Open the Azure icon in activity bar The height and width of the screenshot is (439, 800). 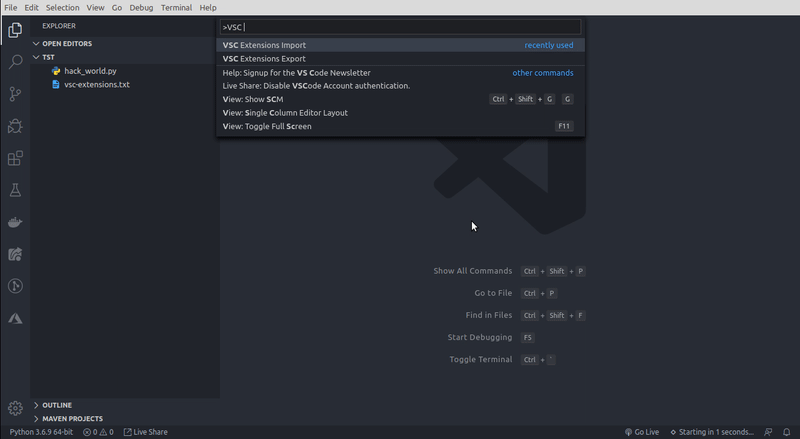tap(15, 319)
